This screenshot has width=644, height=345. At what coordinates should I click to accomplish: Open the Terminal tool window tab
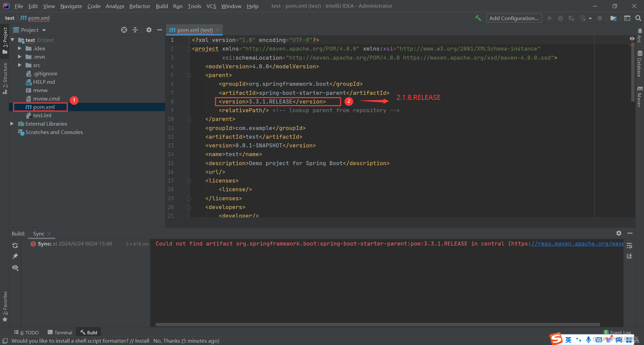[x=60, y=332]
